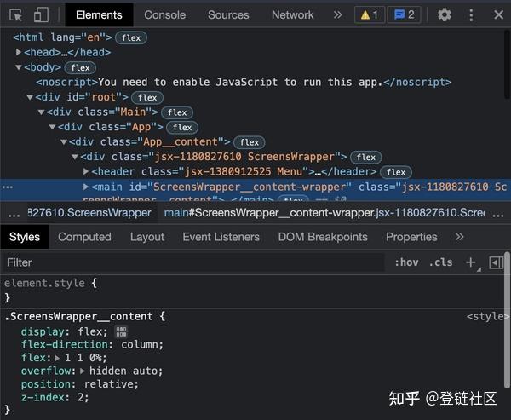The width and height of the screenshot is (511, 420).
Task: Switch to the Network tab
Action: (x=293, y=15)
